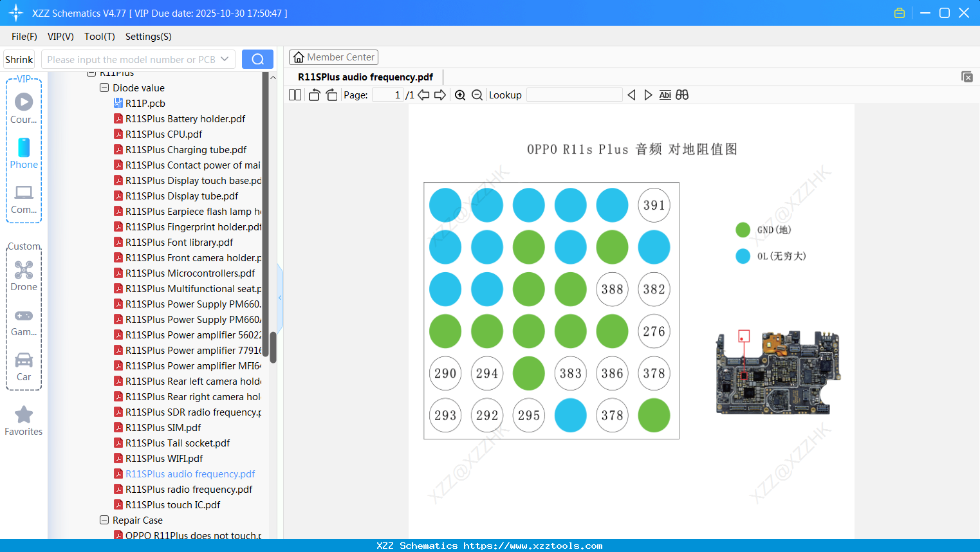Click the green GND legend swatch
This screenshot has height=552, width=980.
[743, 230]
